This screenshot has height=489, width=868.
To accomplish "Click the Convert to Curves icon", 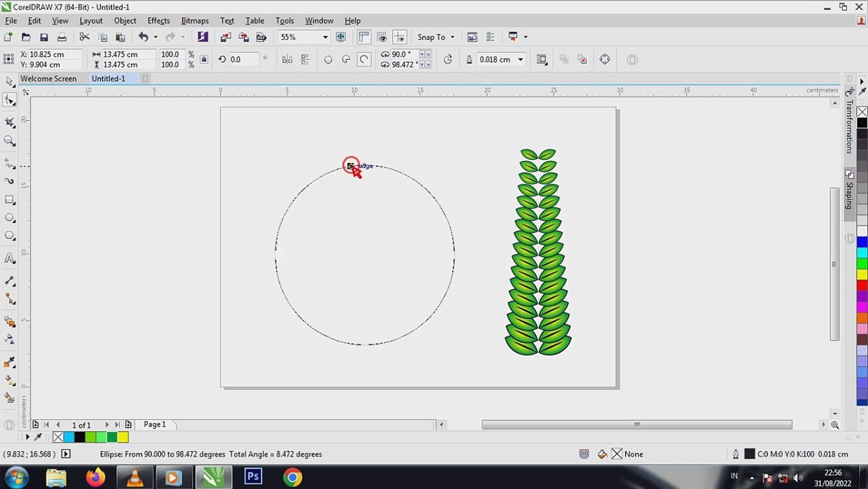I will point(605,60).
